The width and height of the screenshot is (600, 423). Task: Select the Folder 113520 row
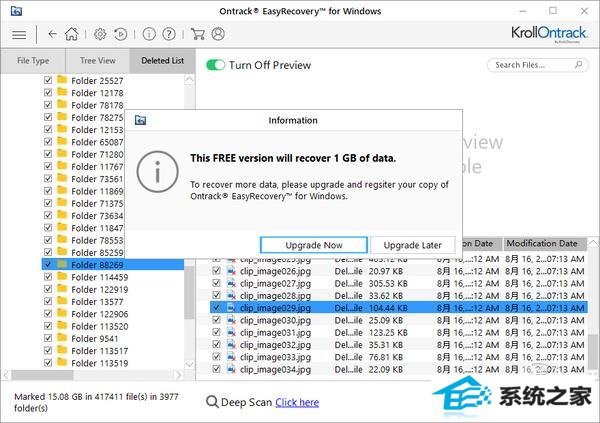tap(113, 326)
